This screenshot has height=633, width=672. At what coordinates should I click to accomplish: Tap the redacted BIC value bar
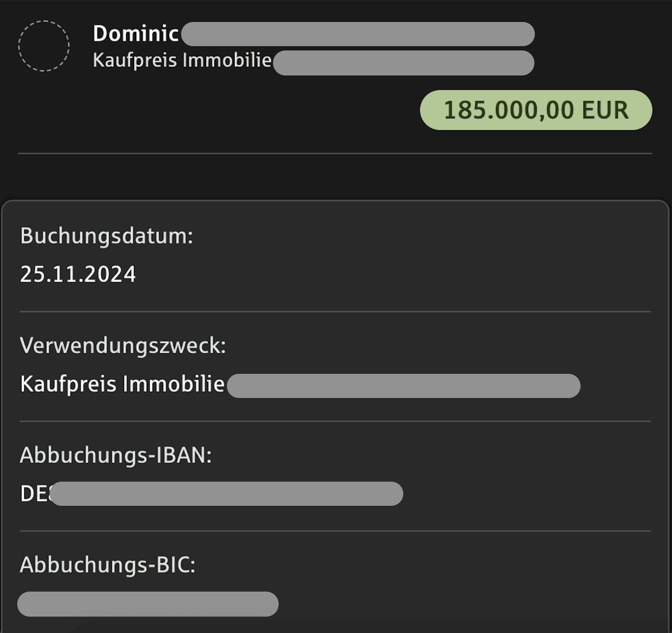pyautogui.click(x=149, y=604)
